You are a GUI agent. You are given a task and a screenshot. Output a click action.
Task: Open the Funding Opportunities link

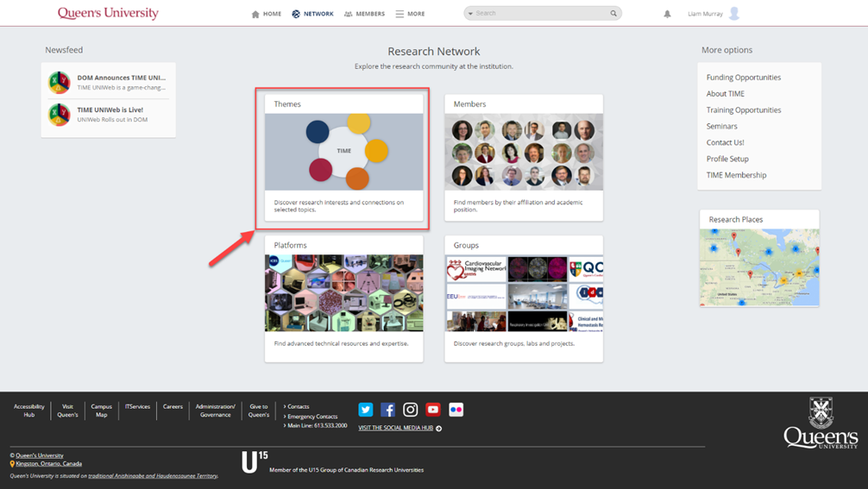point(743,78)
